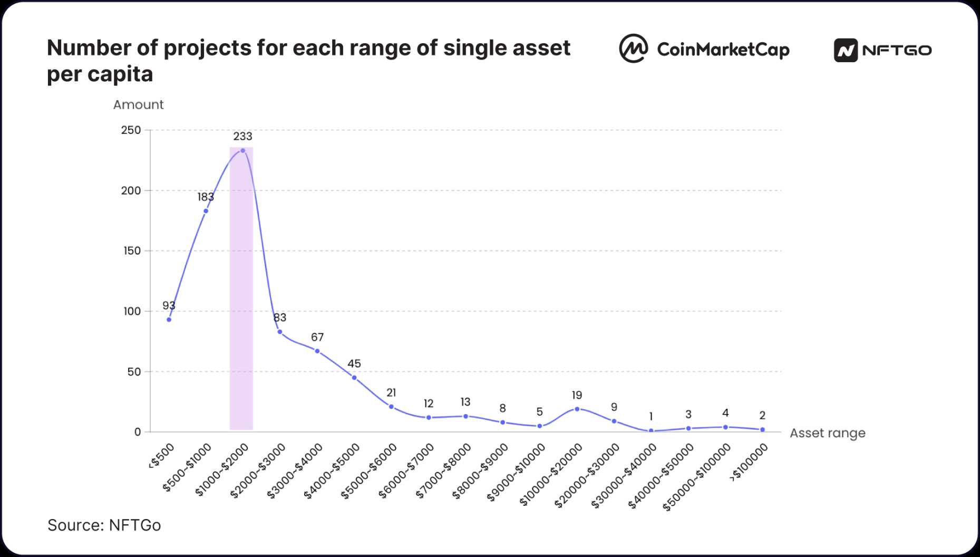
Task: Click the data point labeled 67
Action: [x=317, y=351]
